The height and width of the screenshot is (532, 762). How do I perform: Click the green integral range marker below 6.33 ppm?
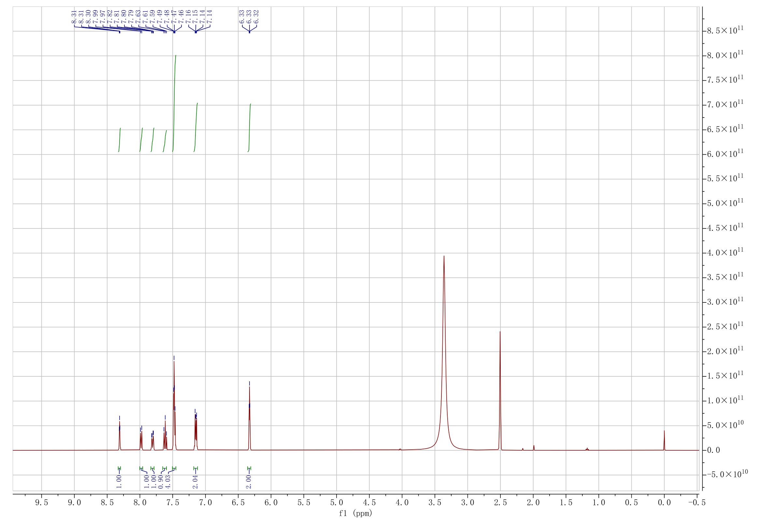pos(249,468)
